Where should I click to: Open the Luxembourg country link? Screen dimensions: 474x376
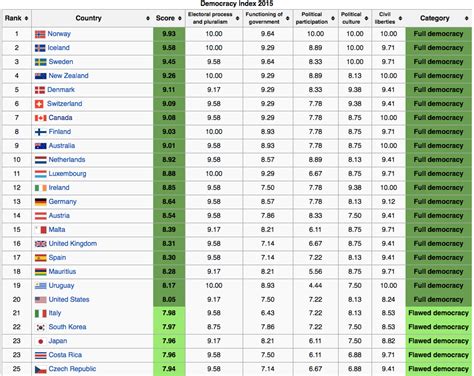click(x=67, y=174)
